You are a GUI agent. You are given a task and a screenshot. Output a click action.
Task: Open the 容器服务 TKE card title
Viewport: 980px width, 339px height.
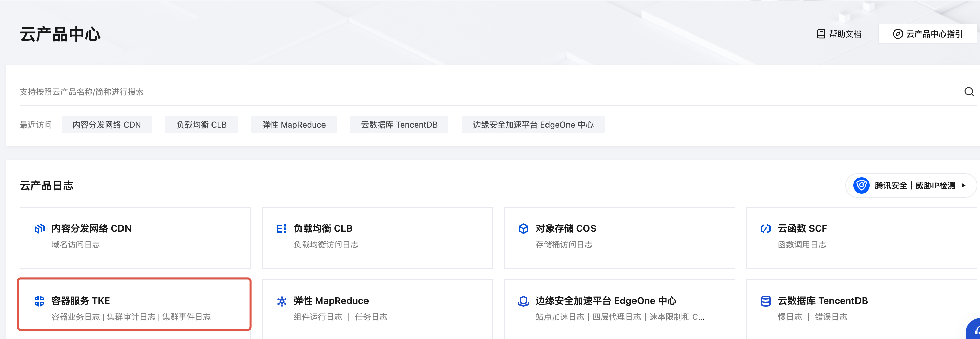[81, 301]
